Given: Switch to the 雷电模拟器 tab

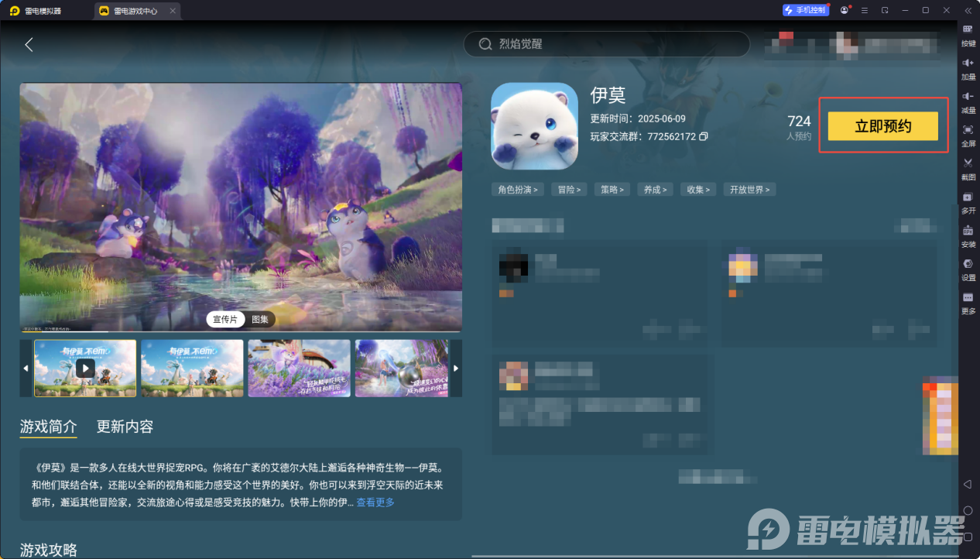Looking at the screenshot, I should (x=43, y=10).
